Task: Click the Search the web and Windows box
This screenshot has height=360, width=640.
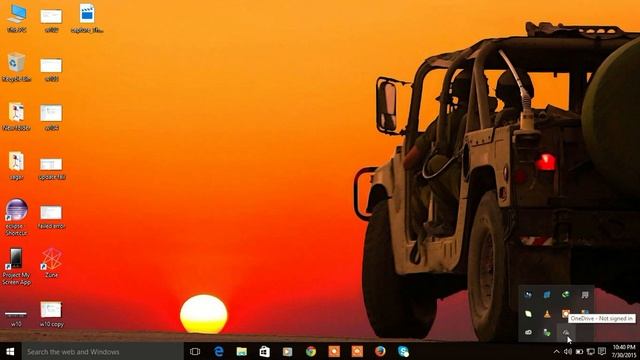Action: tap(102, 351)
